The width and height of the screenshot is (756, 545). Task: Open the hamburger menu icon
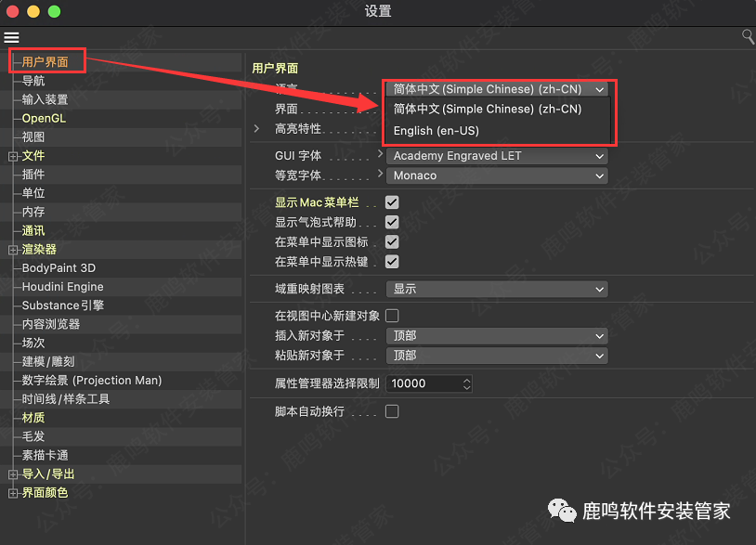click(x=11, y=37)
